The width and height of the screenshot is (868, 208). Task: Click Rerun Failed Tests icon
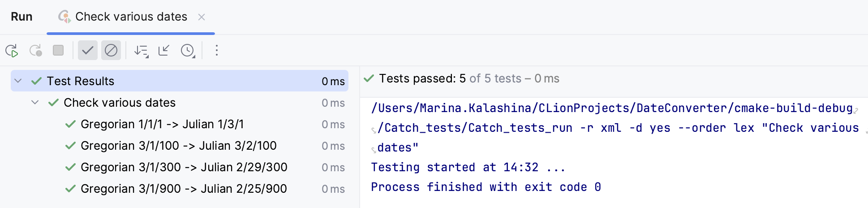click(x=35, y=51)
